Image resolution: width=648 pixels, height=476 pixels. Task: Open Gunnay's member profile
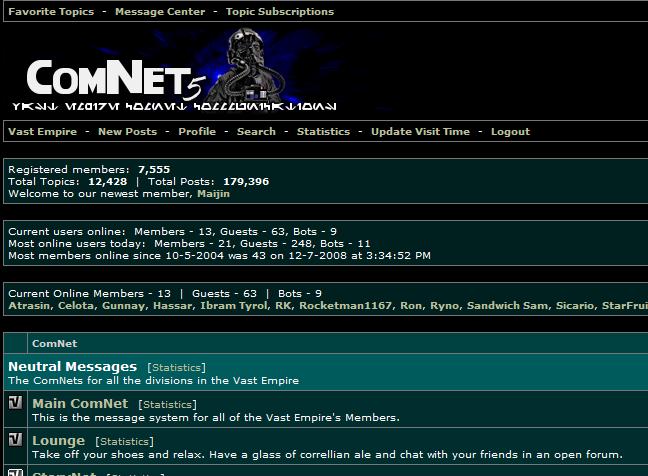coord(124,306)
